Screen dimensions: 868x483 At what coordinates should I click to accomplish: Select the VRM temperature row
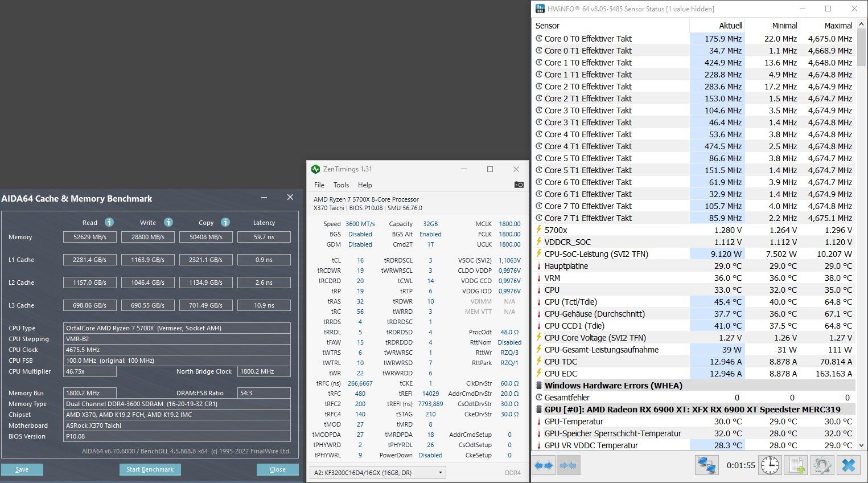click(x=694, y=278)
